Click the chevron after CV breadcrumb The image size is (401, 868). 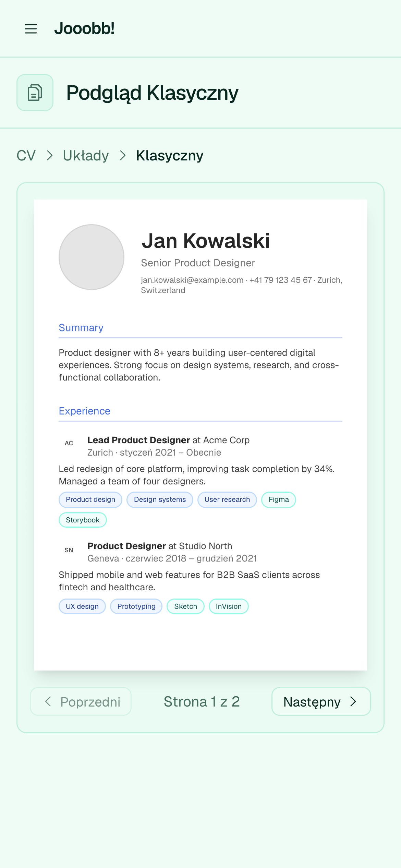(x=50, y=156)
